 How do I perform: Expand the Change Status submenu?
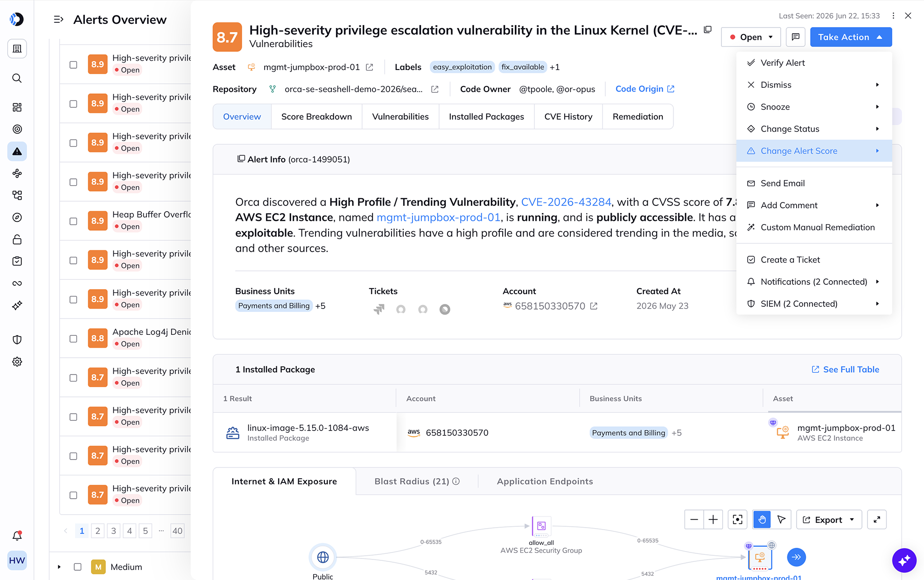click(x=814, y=129)
